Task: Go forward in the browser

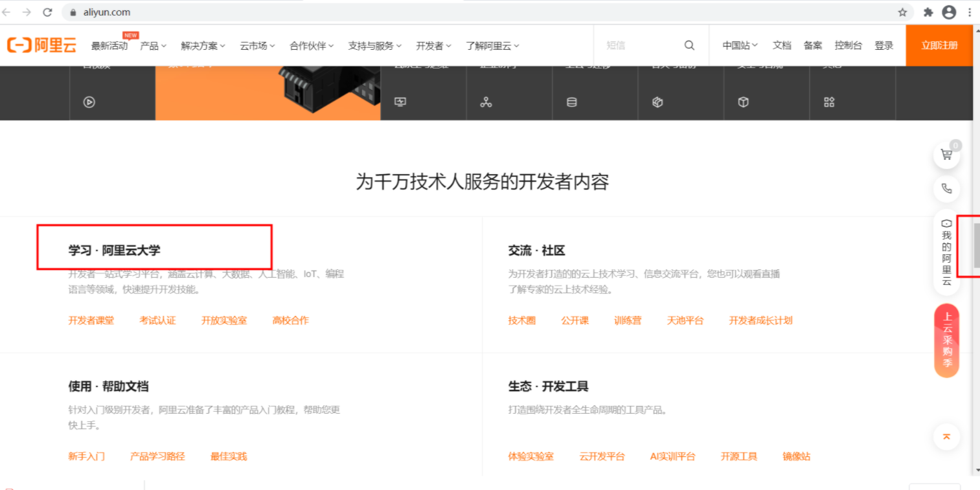Action: tap(27, 12)
